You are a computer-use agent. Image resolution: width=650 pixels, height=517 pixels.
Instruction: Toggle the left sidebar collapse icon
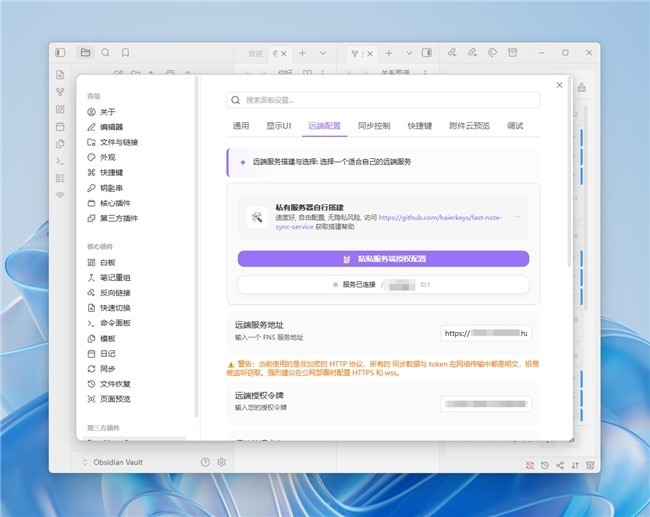(60, 53)
